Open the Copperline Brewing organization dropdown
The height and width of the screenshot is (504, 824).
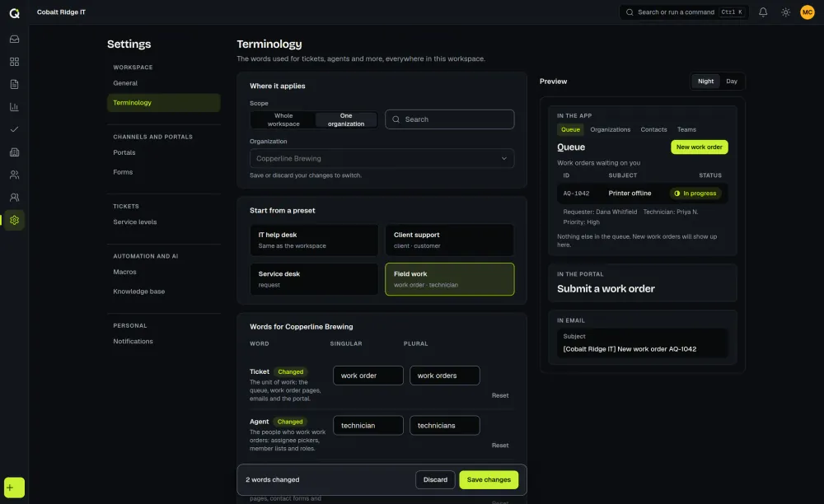click(x=382, y=159)
